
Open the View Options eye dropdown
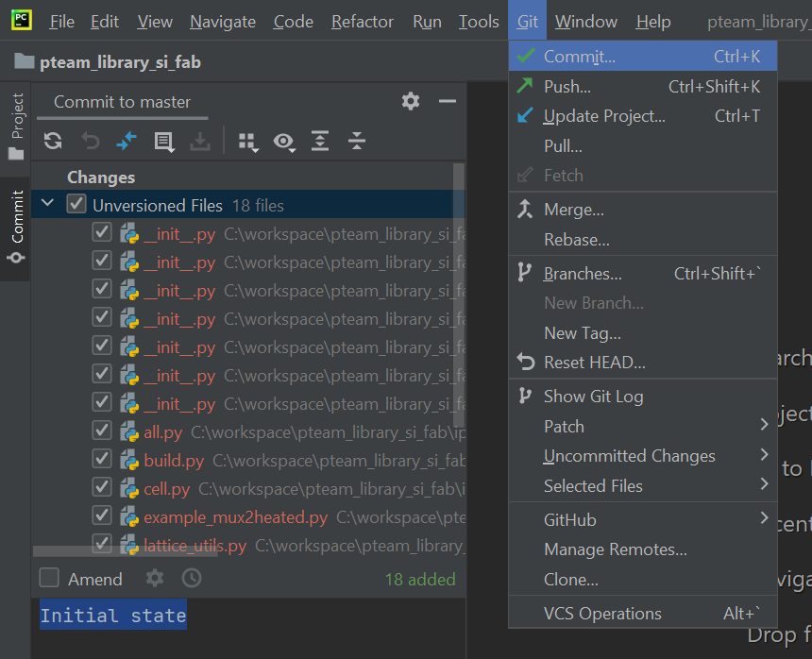pyautogui.click(x=283, y=142)
